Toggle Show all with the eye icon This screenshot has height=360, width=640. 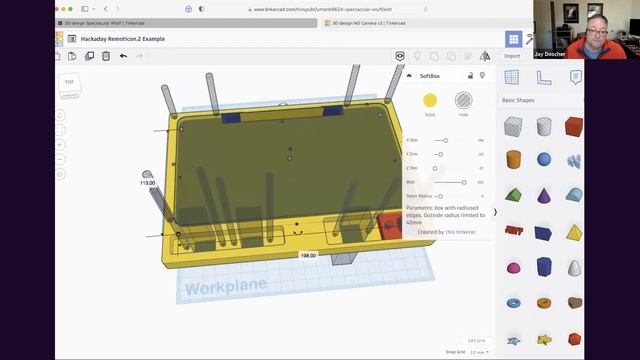(x=400, y=56)
